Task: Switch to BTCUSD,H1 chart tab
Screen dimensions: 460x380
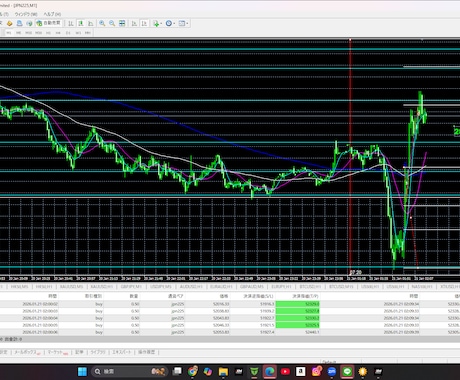Action: pos(310,287)
